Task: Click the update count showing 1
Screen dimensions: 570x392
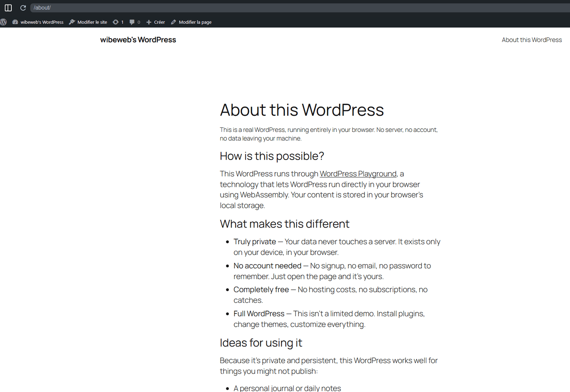Action: click(x=123, y=22)
